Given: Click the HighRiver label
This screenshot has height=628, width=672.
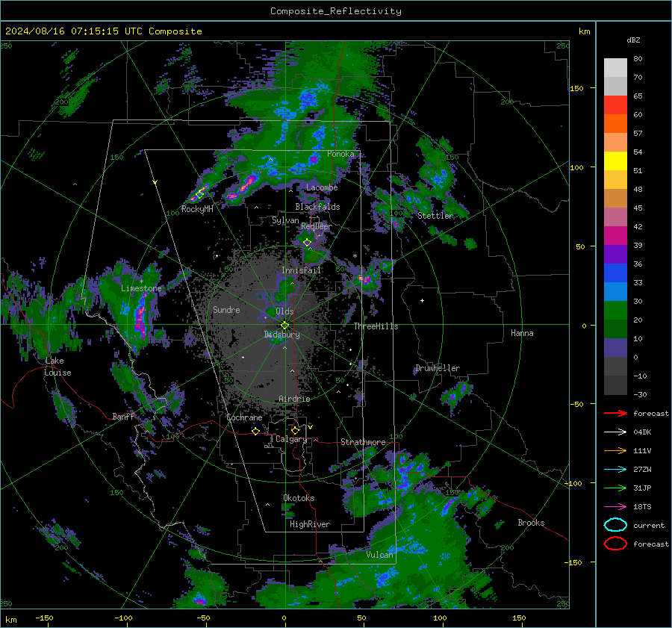Looking at the screenshot, I should pos(310,524).
